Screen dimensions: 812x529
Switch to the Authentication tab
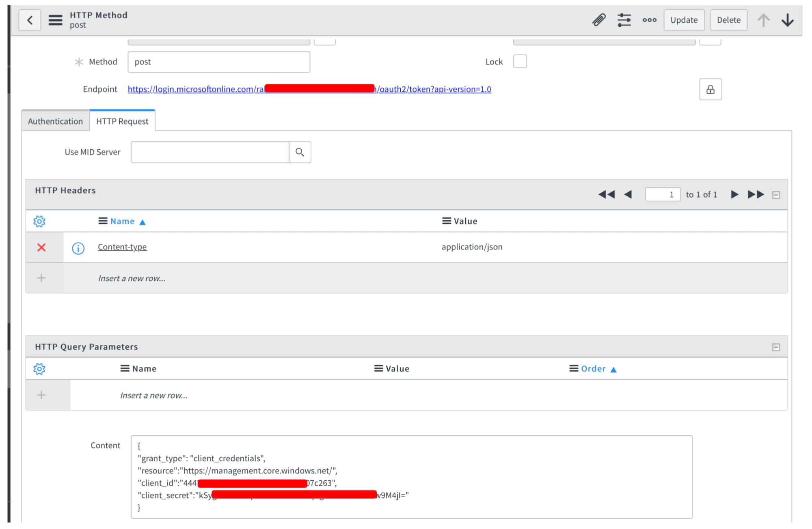point(55,121)
